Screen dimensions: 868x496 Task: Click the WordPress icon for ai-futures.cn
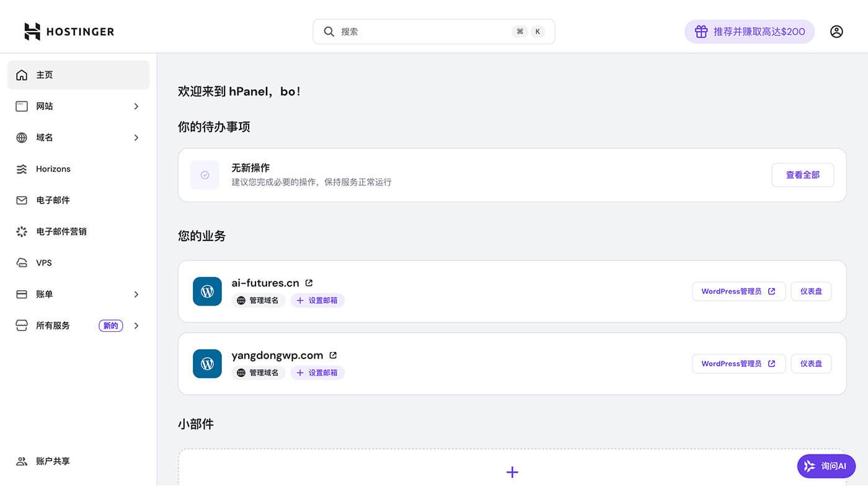[207, 291]
